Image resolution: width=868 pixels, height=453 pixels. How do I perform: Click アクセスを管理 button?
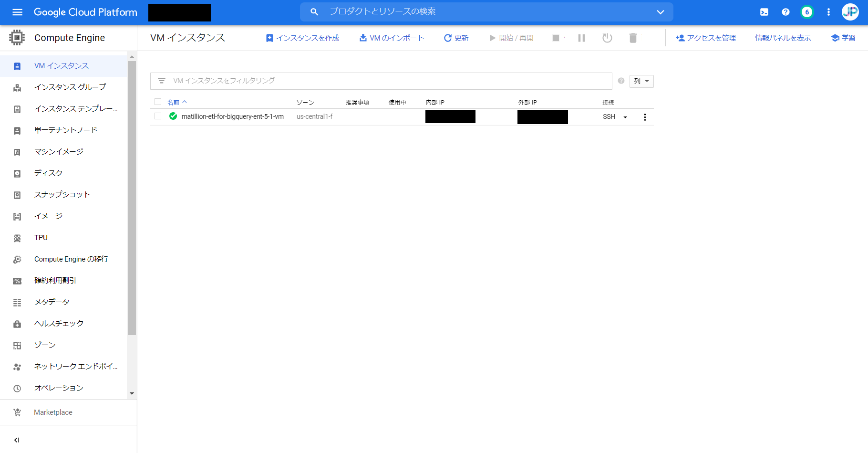click(706, 38)
